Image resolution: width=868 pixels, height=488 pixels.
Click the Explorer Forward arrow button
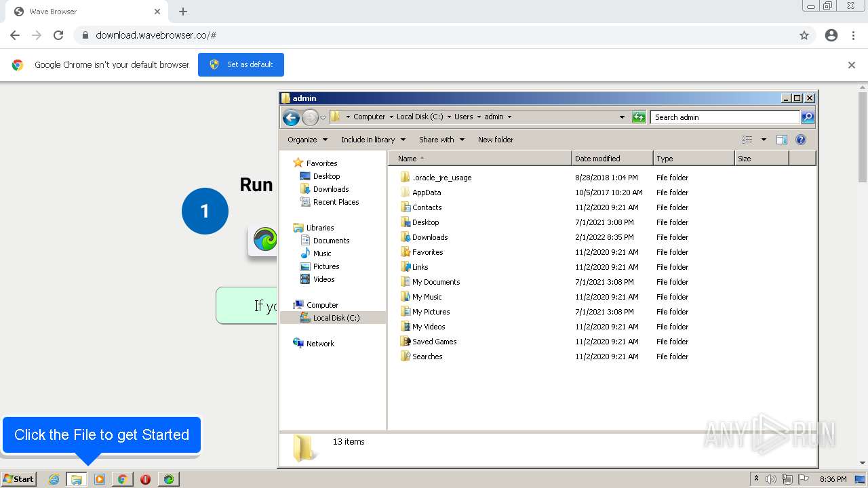(310, 117)
